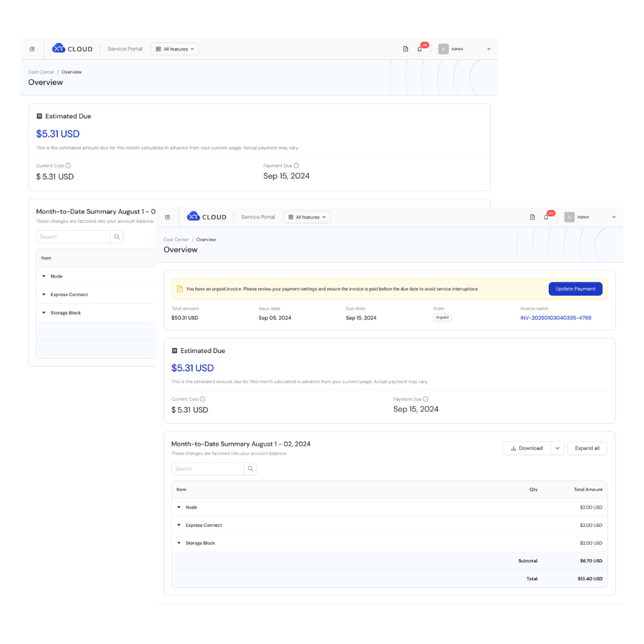Click Admin avatar in front window
644x644 pixels.
tap(569, 217)
